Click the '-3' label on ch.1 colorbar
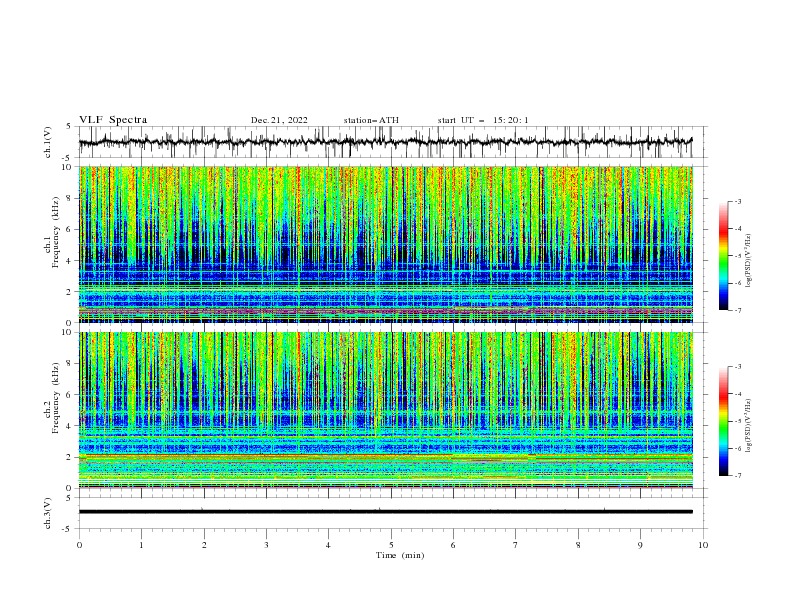This screenshot has width=792, height=612. (x=737, y=201)
